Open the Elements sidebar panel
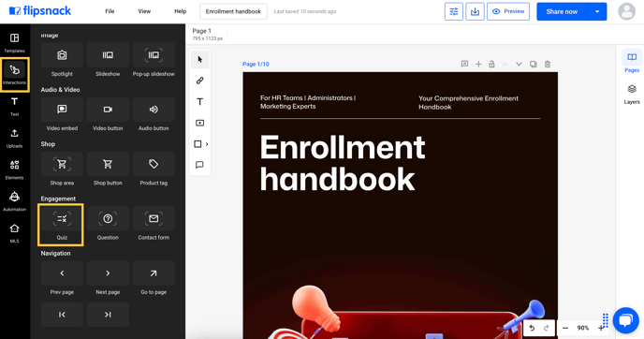The width and height of the screenshot is (644, 339). point(14,169)
